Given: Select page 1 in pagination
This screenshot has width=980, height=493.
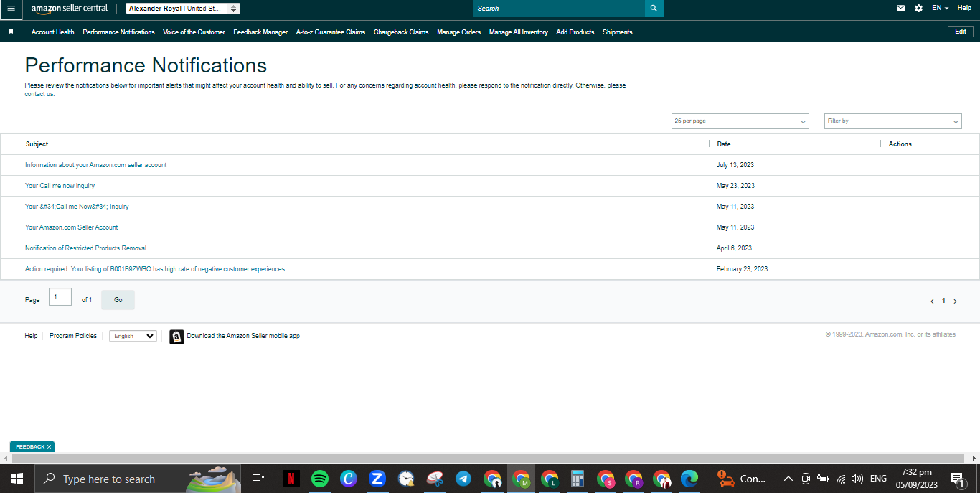Looking at the screenshot, I should 943,301.
